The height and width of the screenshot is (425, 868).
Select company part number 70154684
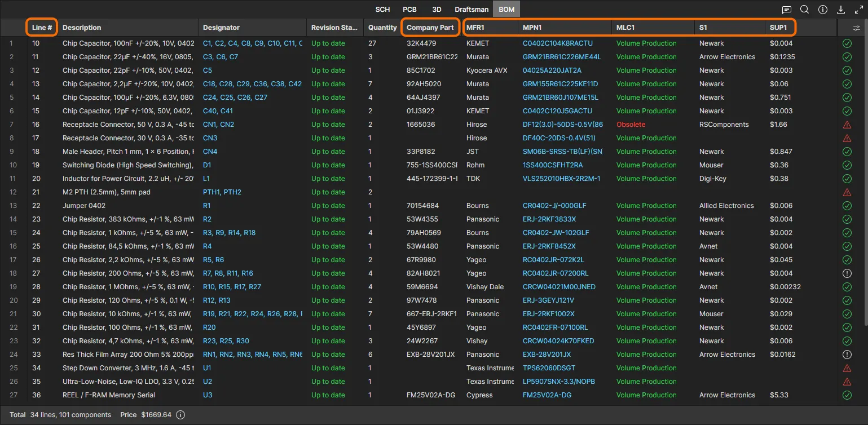pos(422,206)
